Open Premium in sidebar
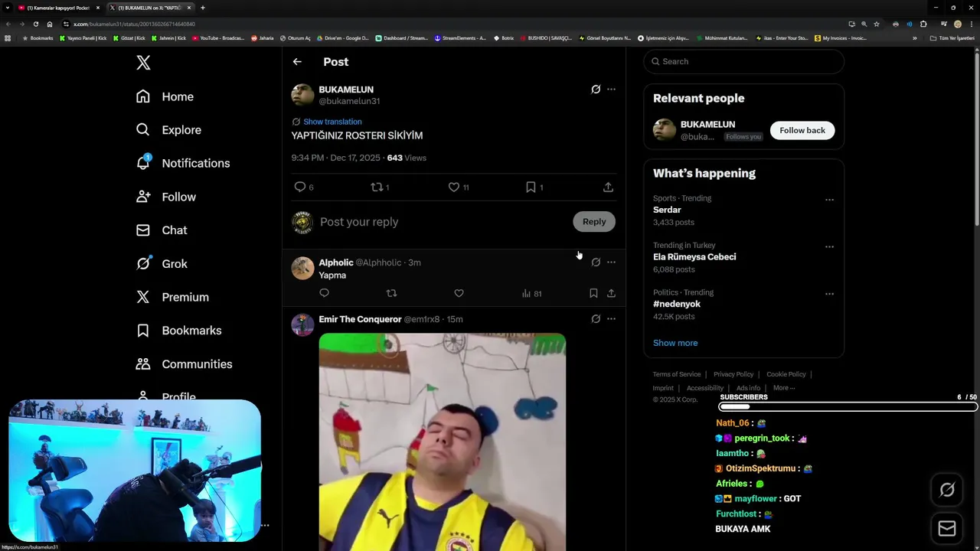Screen dimensions: 980x551 (x=171, y=297)
